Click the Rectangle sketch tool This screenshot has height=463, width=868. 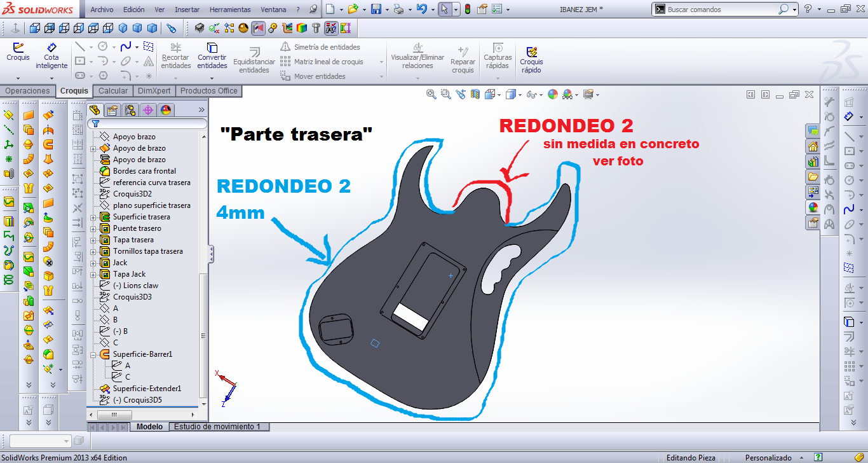[80, 61]
